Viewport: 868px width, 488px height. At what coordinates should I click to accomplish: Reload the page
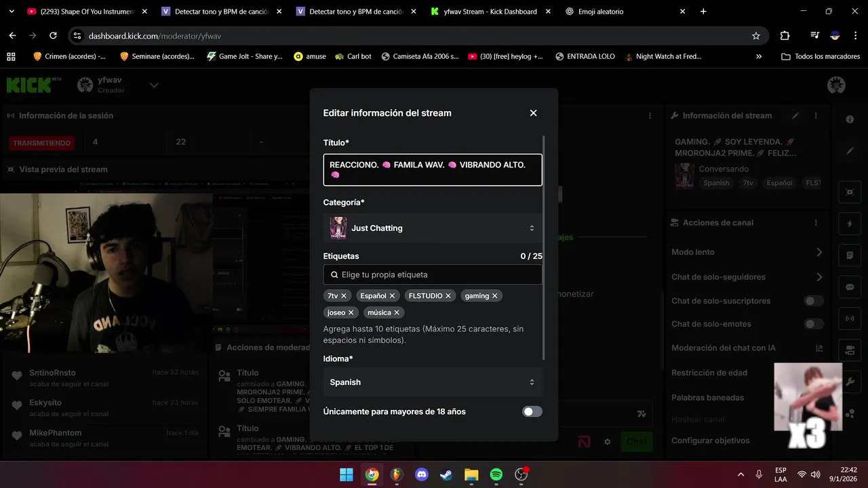tap(53, 36)
